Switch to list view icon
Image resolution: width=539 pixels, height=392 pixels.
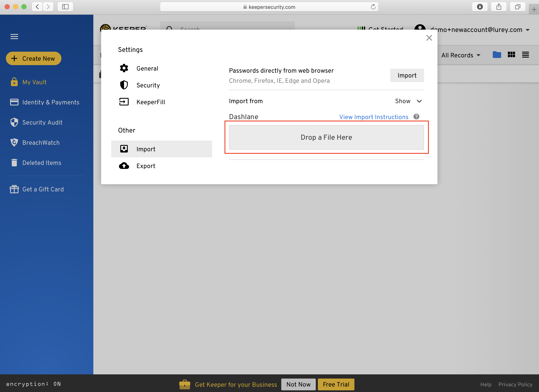tap(526, 55)
